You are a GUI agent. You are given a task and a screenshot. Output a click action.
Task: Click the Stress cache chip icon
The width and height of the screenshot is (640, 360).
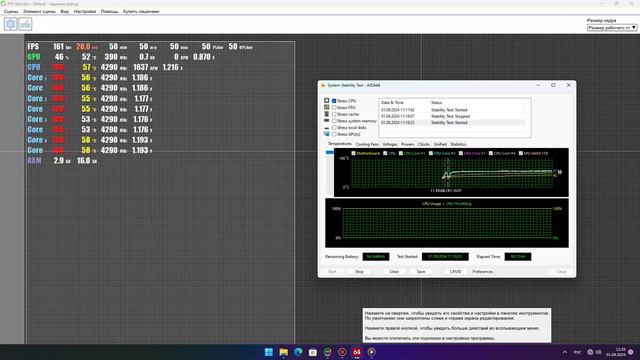coord(327,114)
